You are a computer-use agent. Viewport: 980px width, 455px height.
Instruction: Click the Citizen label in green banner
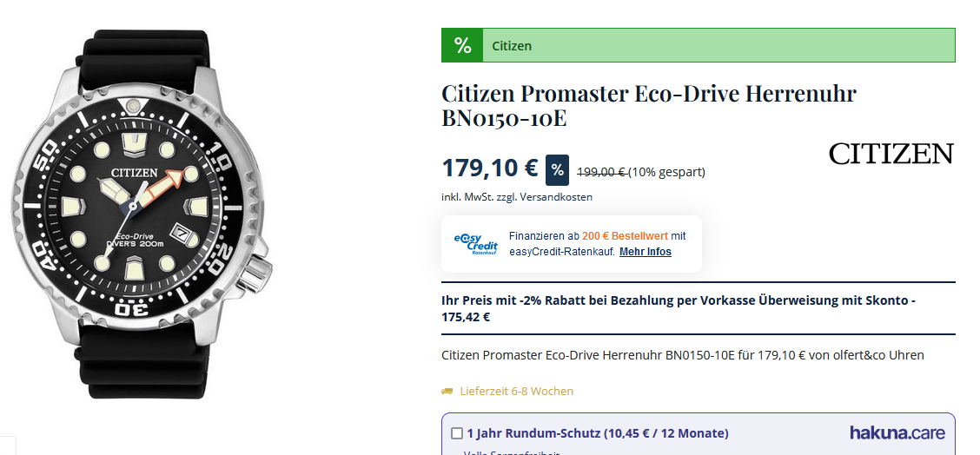pyautogui.click(x=512, y=46)
